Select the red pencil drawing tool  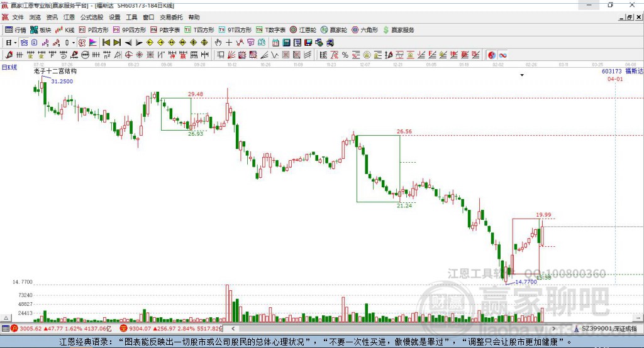[x=9, y=55]
